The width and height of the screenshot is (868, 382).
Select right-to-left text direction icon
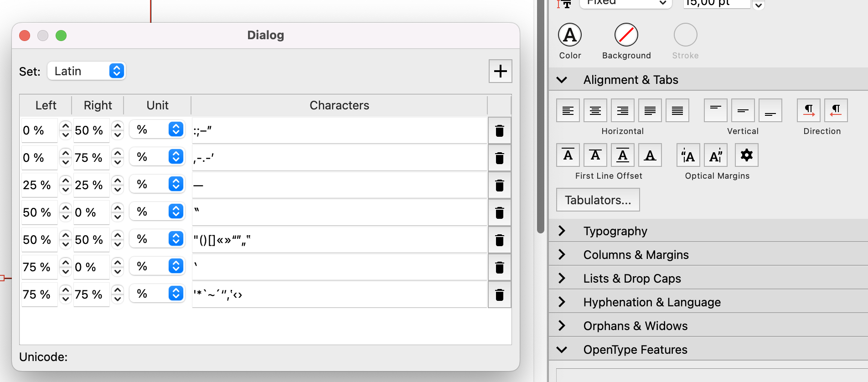[x=836, y=110]
